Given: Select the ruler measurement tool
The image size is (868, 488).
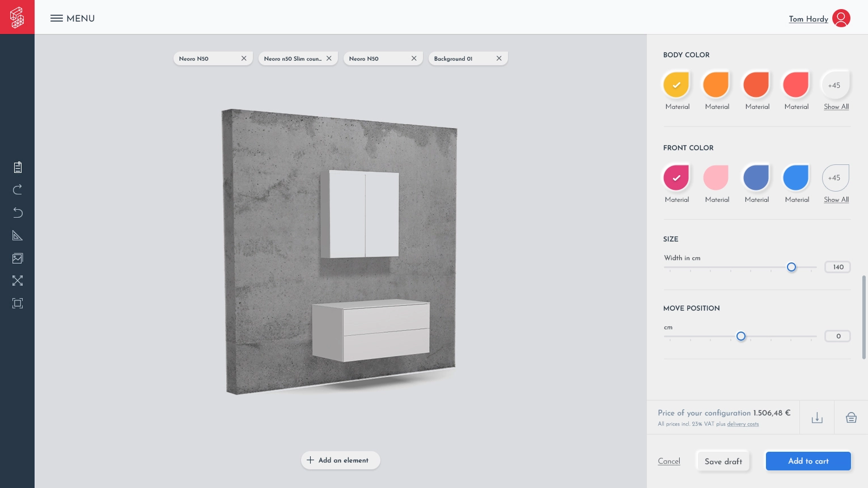Looking at the screenshot, I should pyautogui.click(x=17, y=235).
